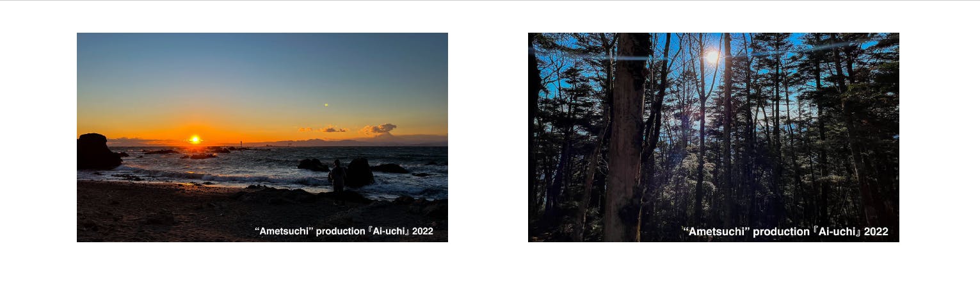Click the 2022 text in sunset photo caption
The width and height of the screenshot is (980, 289).
tap(423, 231)
